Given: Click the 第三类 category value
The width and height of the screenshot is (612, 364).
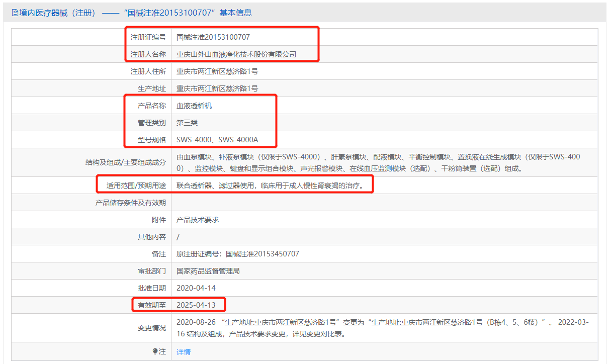Looking at the screenshot, I should (x=187, y=123).
